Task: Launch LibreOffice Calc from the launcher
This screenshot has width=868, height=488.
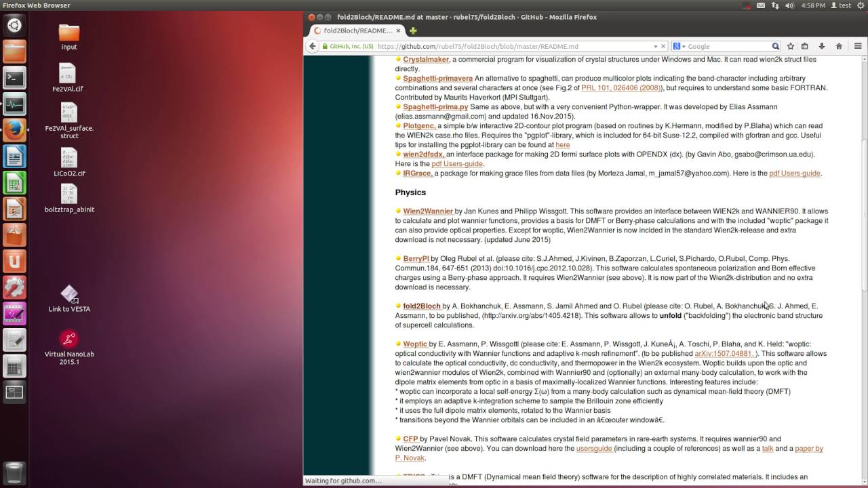Action: pos(14,182)
